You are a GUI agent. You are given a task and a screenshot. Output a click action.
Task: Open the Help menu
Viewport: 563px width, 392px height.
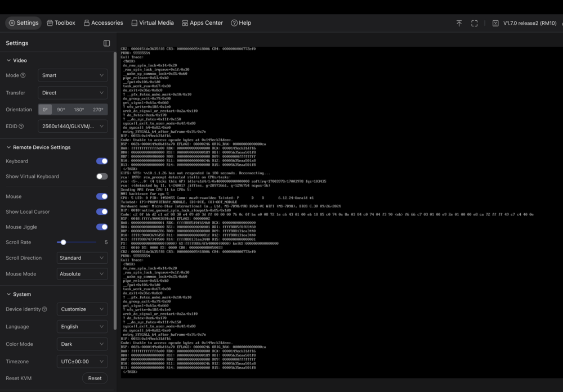(241, 23)
